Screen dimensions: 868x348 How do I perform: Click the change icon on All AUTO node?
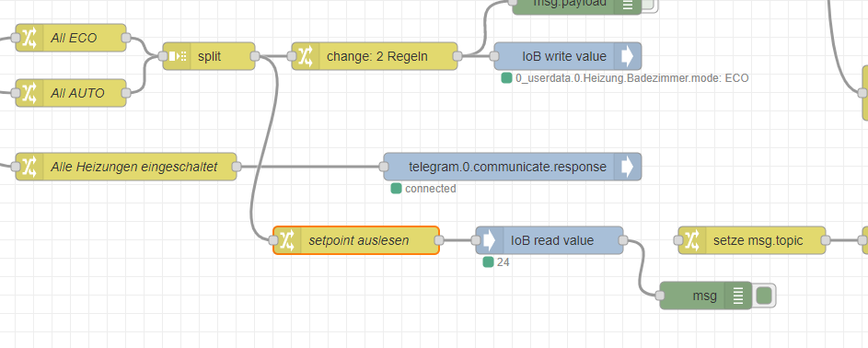(29, 93)
